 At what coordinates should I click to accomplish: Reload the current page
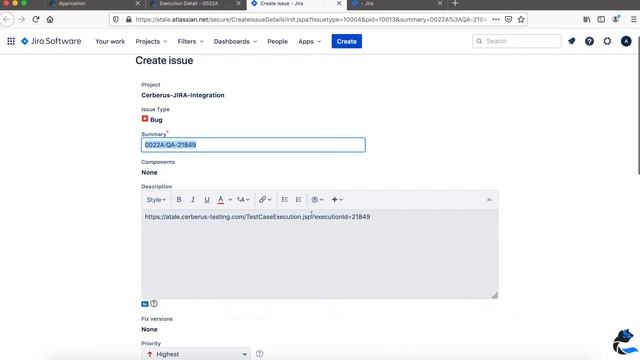pos(36,19)
